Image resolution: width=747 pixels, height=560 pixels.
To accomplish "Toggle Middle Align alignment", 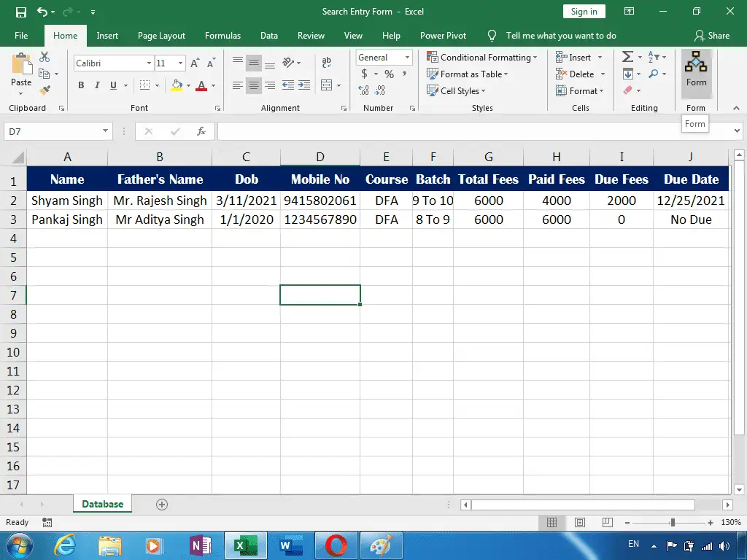I will click(x=253, y=63).
